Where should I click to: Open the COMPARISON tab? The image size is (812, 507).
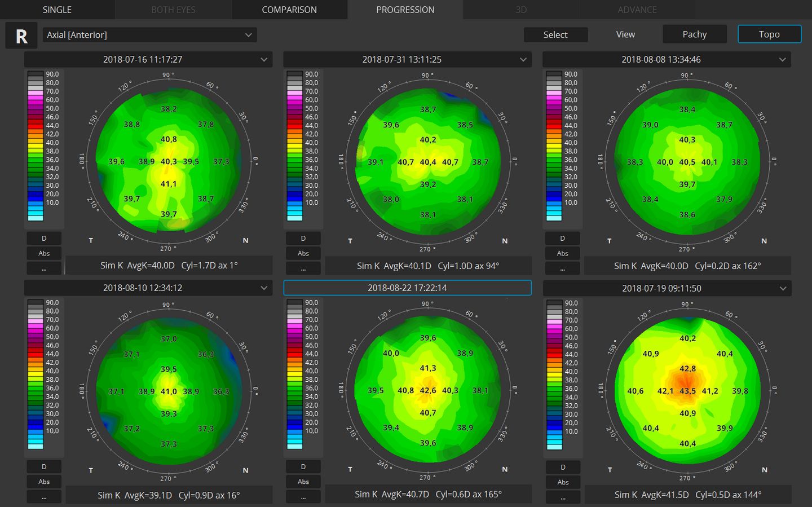[289, 10]
